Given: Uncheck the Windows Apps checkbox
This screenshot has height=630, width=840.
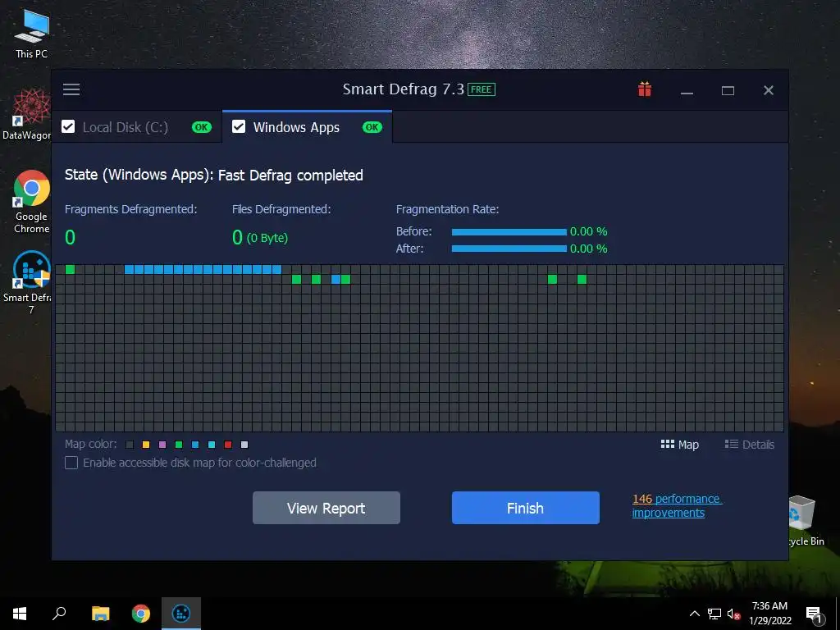Looking at the screenshot, I should click(239, 127).
